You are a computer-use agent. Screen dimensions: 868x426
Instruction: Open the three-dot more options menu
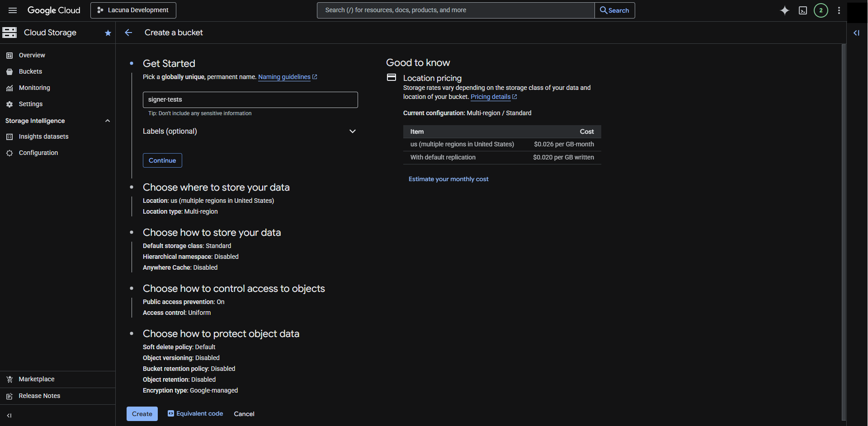tap(839, 10)
